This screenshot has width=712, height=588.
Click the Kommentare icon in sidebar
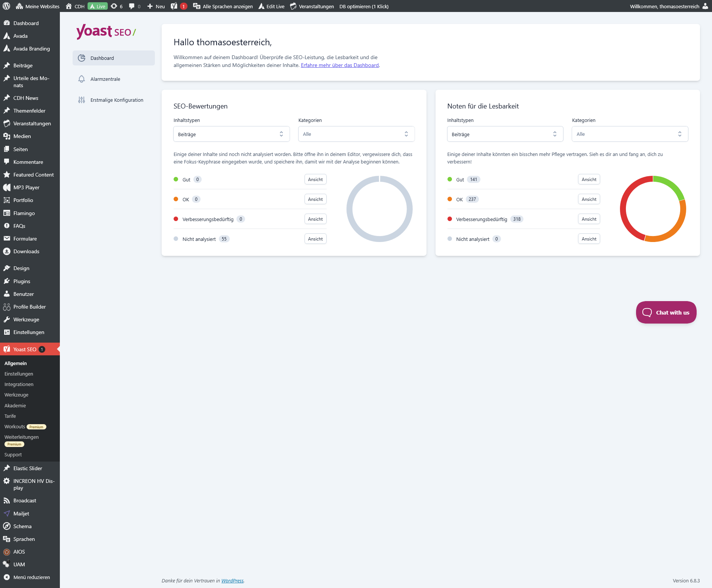click(x=7, y=162)
